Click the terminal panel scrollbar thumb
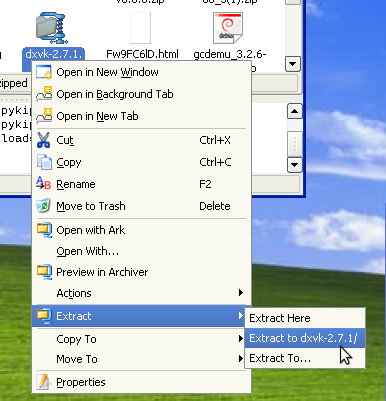 [x=295, y=143]
